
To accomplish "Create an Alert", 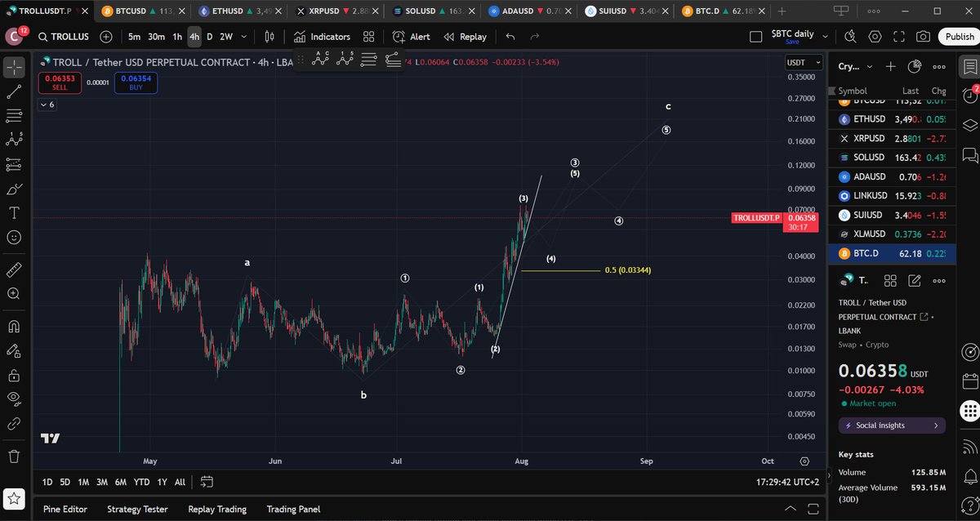I will [411, 37].
